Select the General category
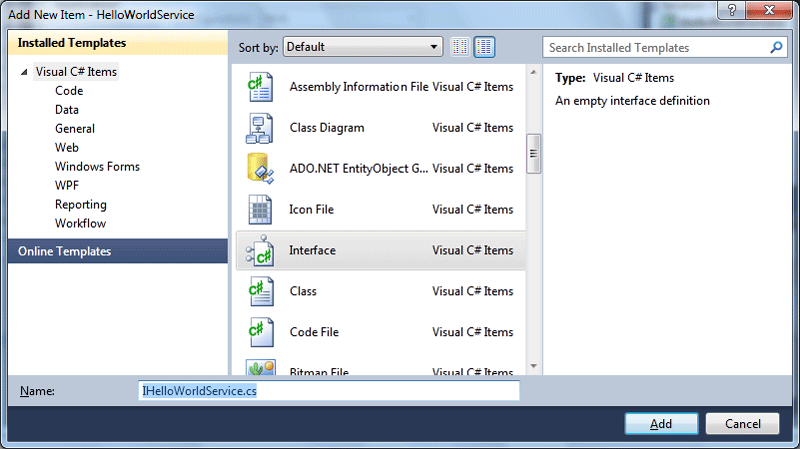 75,129
